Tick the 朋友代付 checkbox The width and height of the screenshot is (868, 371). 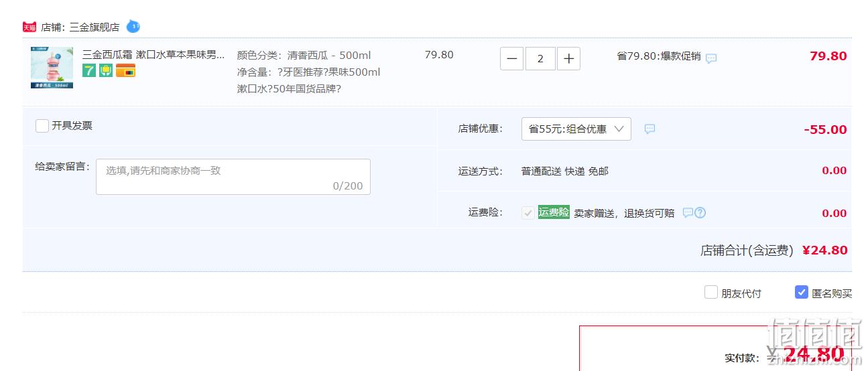point(711,292)
